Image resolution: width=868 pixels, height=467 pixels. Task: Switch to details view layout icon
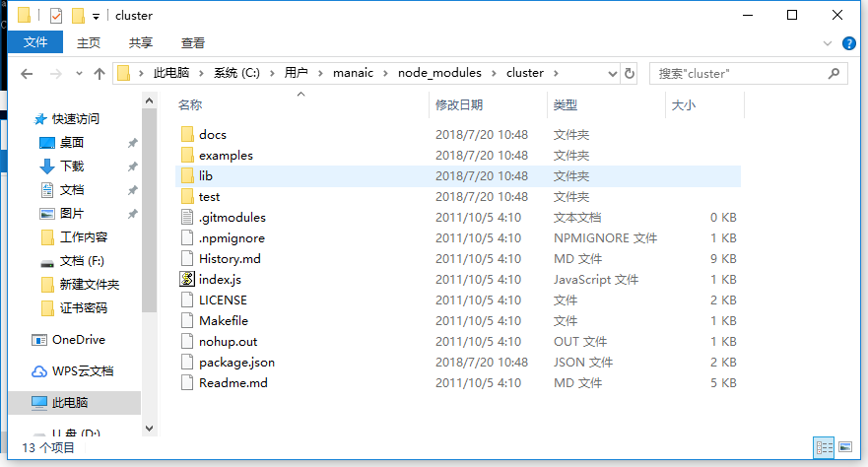coord(824,447)
